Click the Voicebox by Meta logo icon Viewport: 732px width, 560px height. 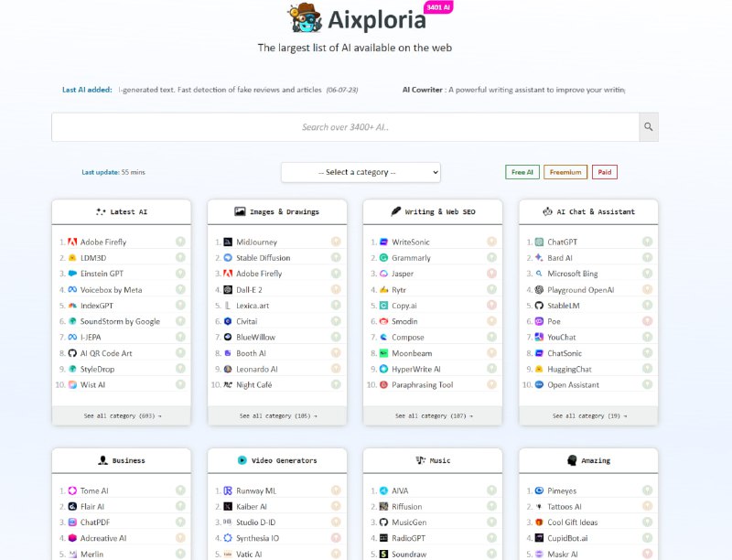72,290
